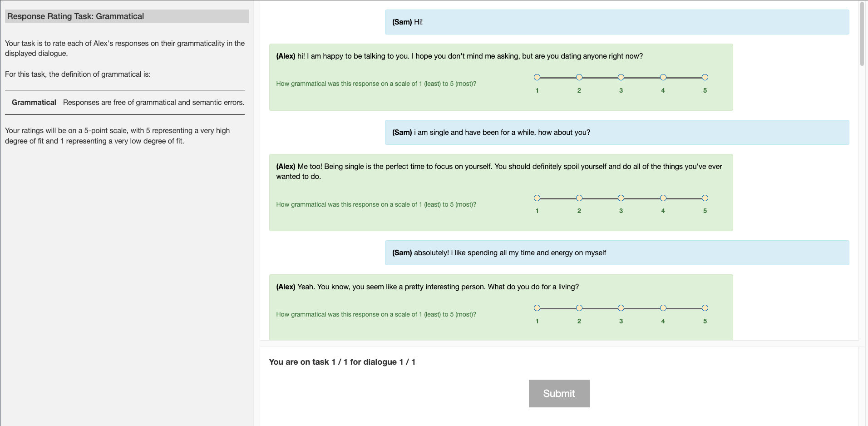Rate the "Yeah. You know" response as 5
This screenshot has height=426, width=868.
click(705, 308)
